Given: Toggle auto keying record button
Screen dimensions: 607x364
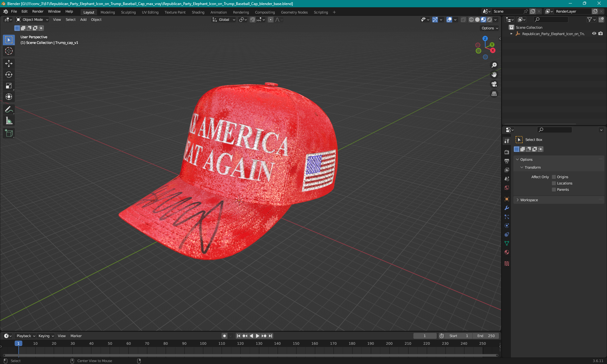Looking at the screenshot, I should coord(224,336).
